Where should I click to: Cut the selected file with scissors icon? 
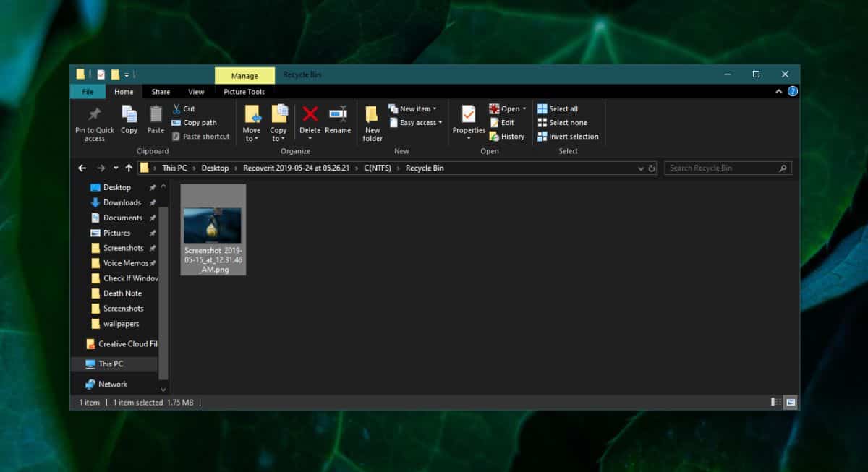pyautogui.click(x=184, y=108)
